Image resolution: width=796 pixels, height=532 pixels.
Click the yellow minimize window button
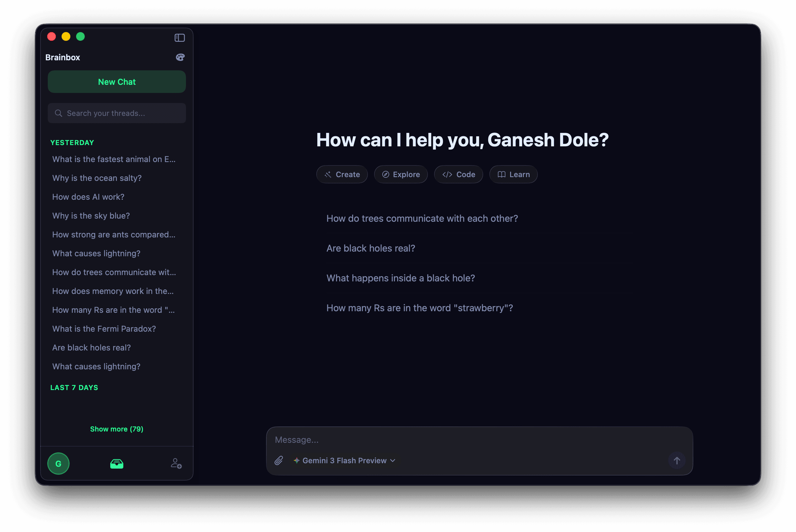66,37
